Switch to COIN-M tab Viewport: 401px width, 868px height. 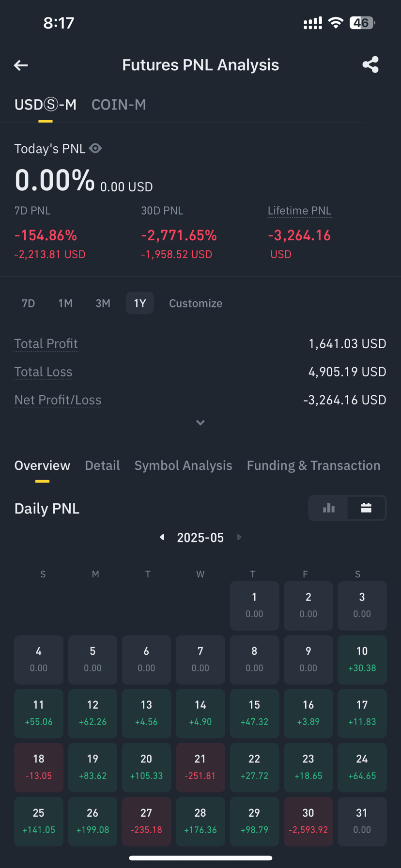[119, 105]
